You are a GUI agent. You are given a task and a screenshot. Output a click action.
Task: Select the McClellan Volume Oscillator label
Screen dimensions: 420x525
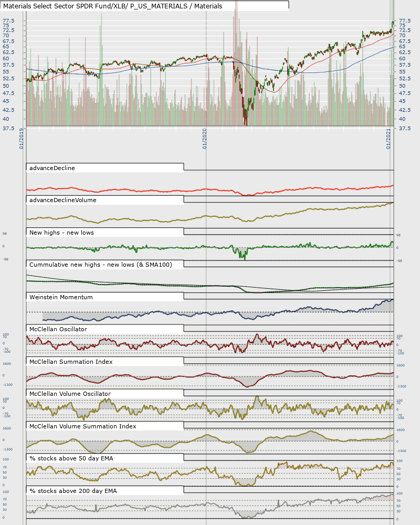pyautogui.click(x=70, y=394)
